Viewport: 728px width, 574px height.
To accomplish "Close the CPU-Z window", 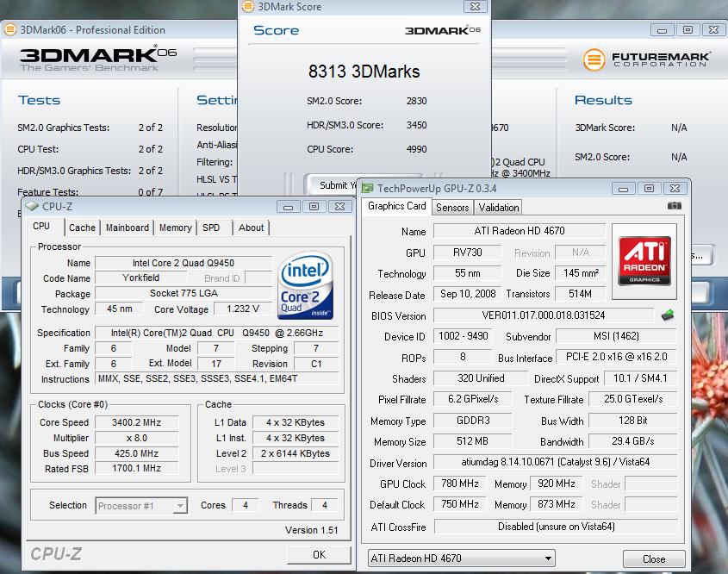I will click(x=339, y=207).
